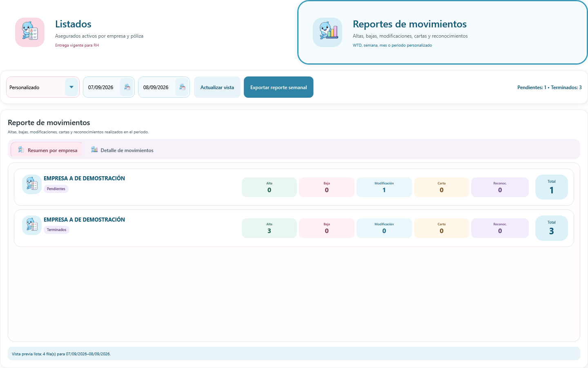Click Alta count 3 in Terminados row
The image size is (588, 368).
pos(269,228)
